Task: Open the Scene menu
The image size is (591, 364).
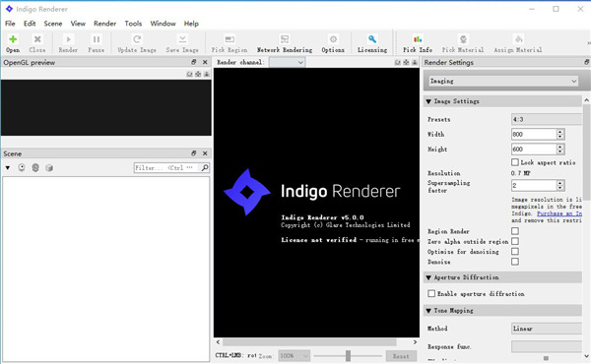Action: [x=53, y=24]
